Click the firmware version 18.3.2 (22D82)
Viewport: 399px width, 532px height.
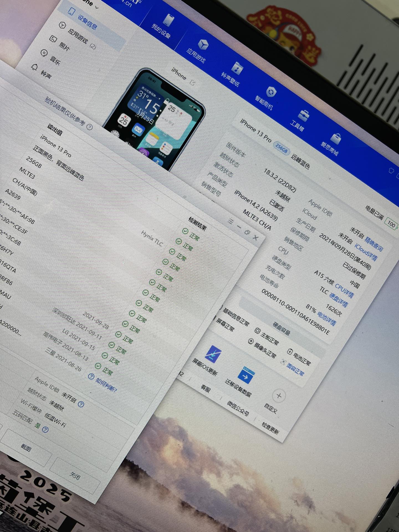(280, 180)
